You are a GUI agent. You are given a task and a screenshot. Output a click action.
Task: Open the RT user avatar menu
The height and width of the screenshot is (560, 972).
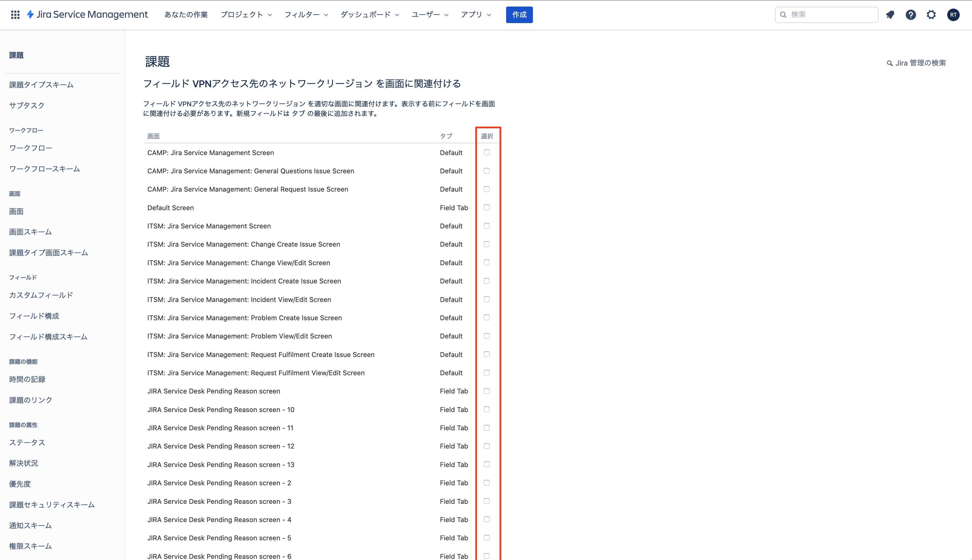953,15
